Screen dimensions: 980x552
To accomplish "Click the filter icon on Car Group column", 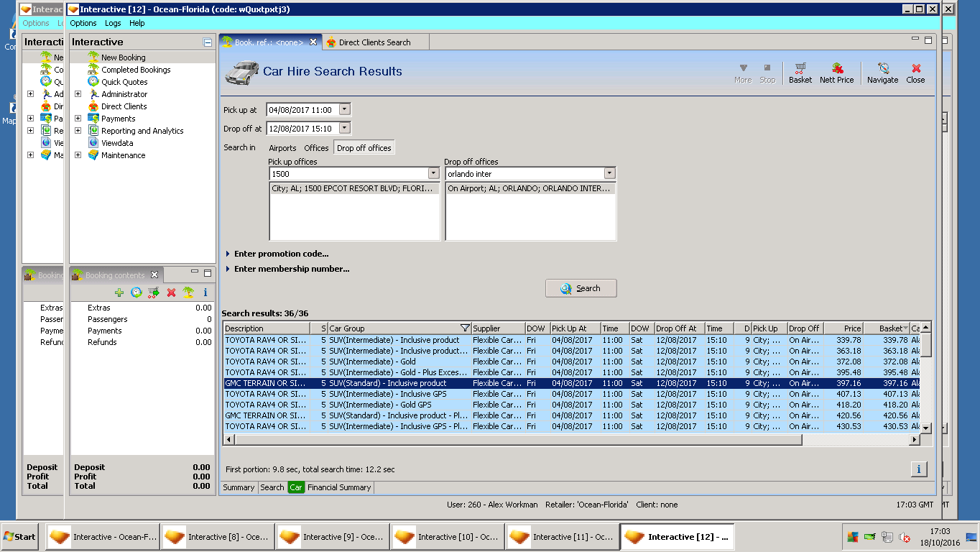I will click(x=465, y=328).
